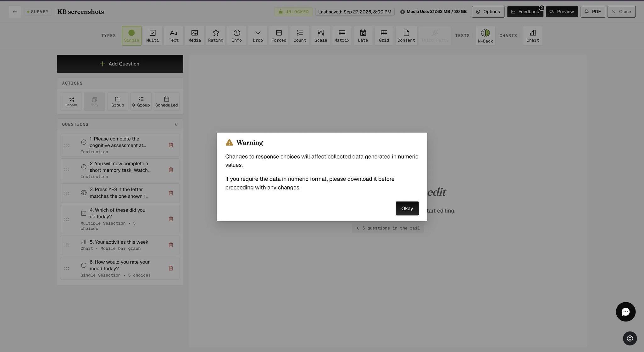
Task: Open question 6 How would you rate mood
Action: click(x=120, y=268)
